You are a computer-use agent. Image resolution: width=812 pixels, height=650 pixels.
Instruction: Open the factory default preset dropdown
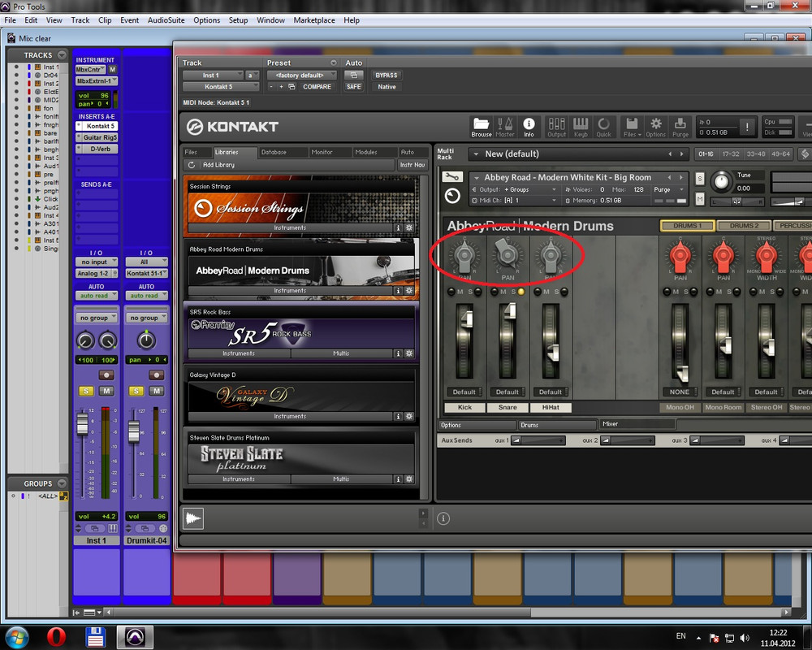[x=302, y=76]
